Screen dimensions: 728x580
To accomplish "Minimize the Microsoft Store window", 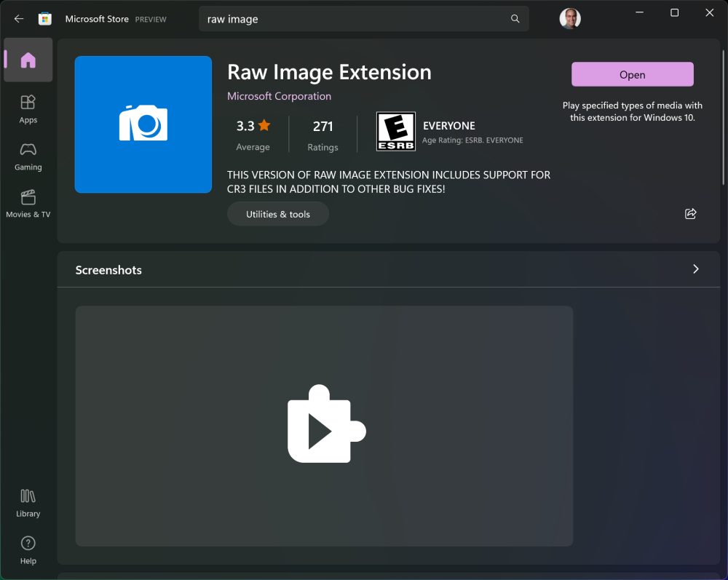I will coord(639,12).
